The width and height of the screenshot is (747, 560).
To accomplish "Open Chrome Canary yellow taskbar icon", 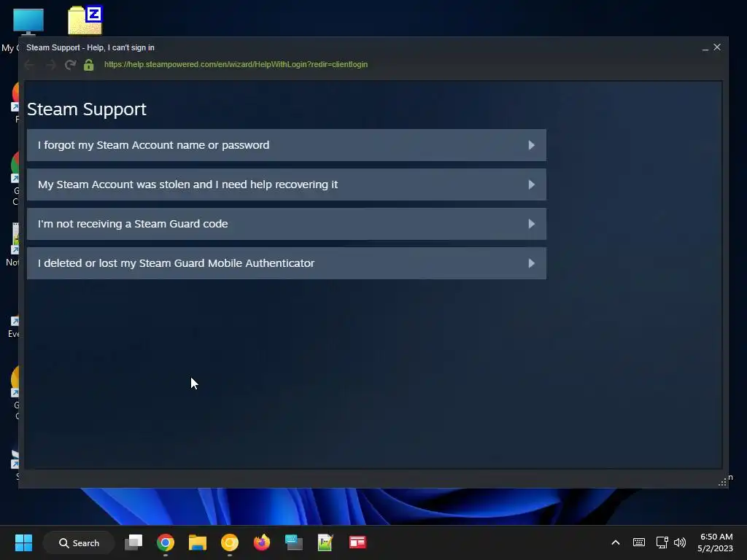I will click(230, 542).
